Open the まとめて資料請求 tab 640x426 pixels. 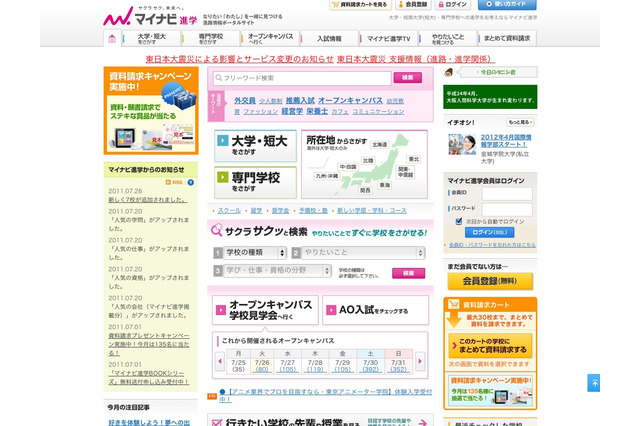point(507,38)
